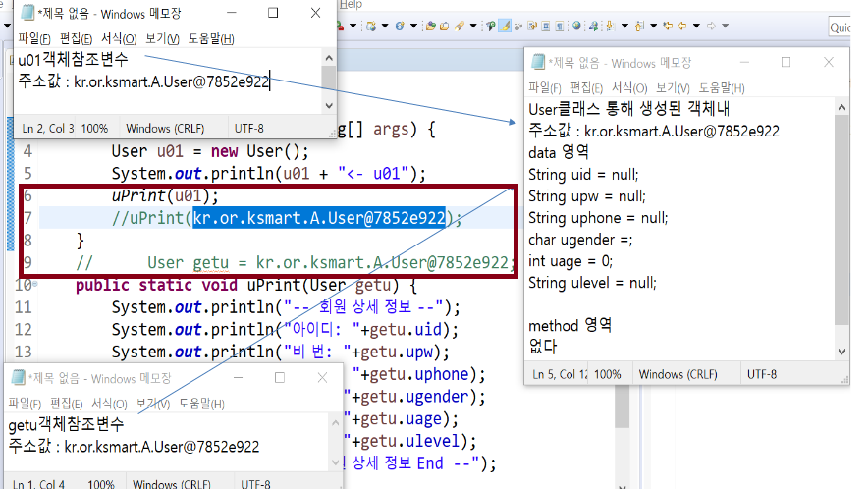This screenshot has width=868, height=489.
Task: Click 'int uage = 0;' line in Notepad
Action: pos(570,261)
